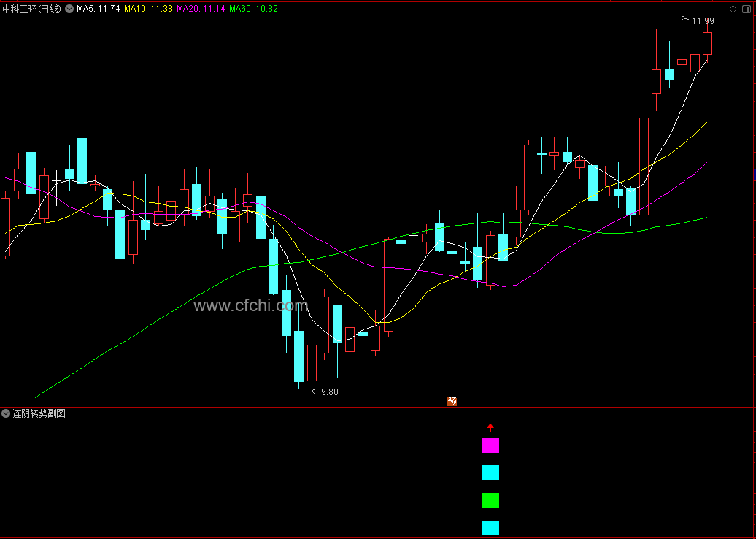
Task: Click the stock title 中科三环(日线)
Action: [32, 9]
